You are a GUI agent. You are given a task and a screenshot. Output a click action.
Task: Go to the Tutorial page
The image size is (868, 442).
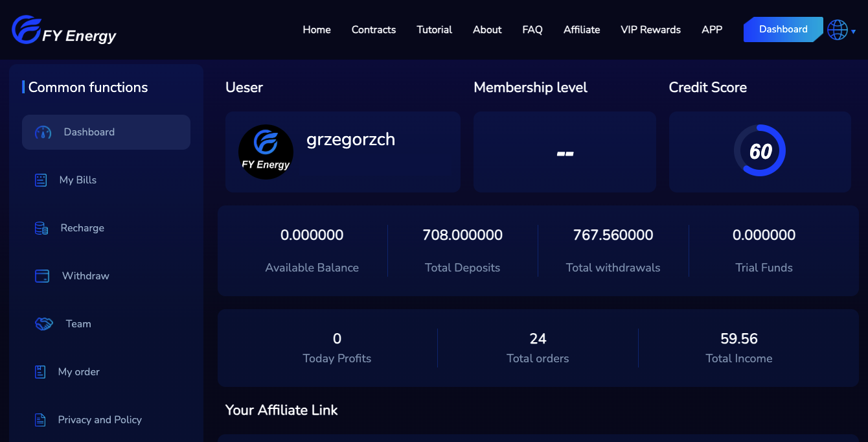click(434, 30)
